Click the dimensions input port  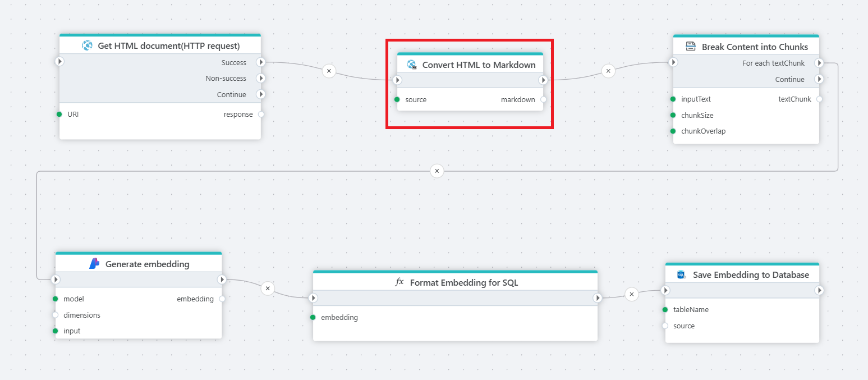(55, 315)
